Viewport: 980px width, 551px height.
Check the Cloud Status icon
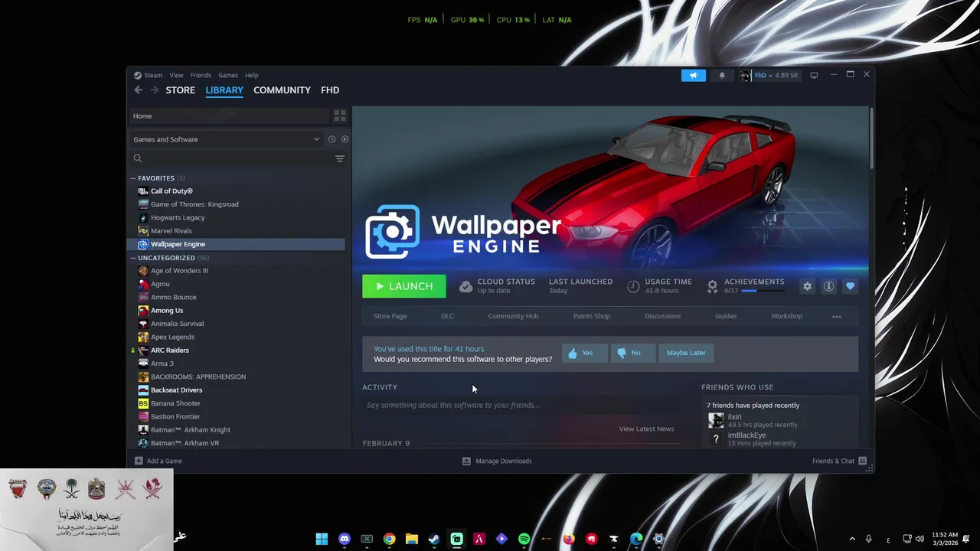465,286
